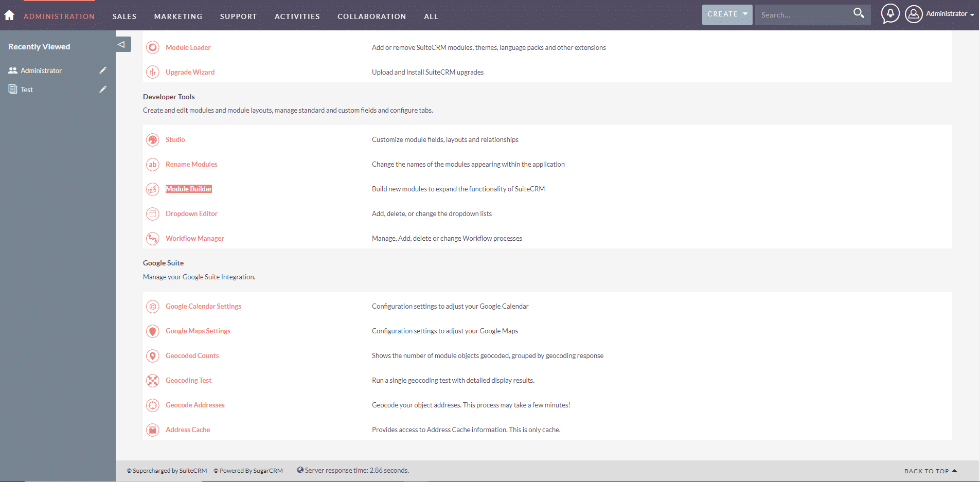This screenshot has width=980, height=482.
Task: Open the MARKETING menu
Action: (x=178, y=16)
